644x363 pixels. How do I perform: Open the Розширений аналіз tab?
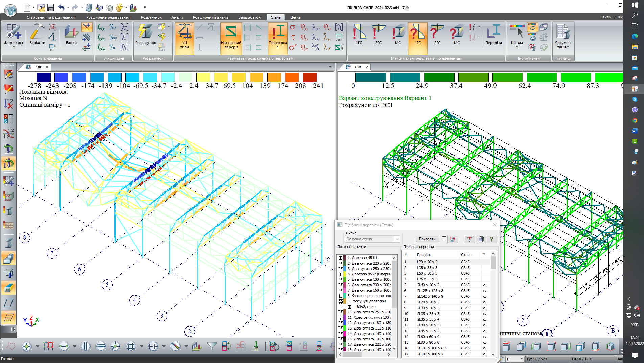pyautogui.click(x=210, y=17)
